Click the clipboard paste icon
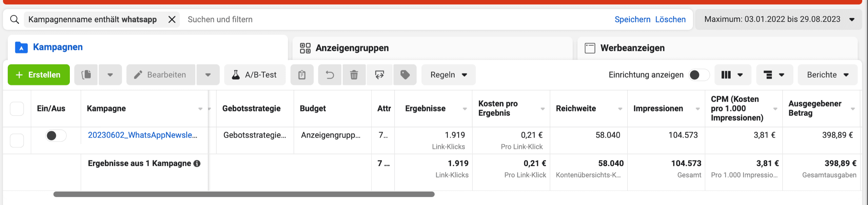The image size is (868, 205). pyautogui.click(x=302, y=75)
